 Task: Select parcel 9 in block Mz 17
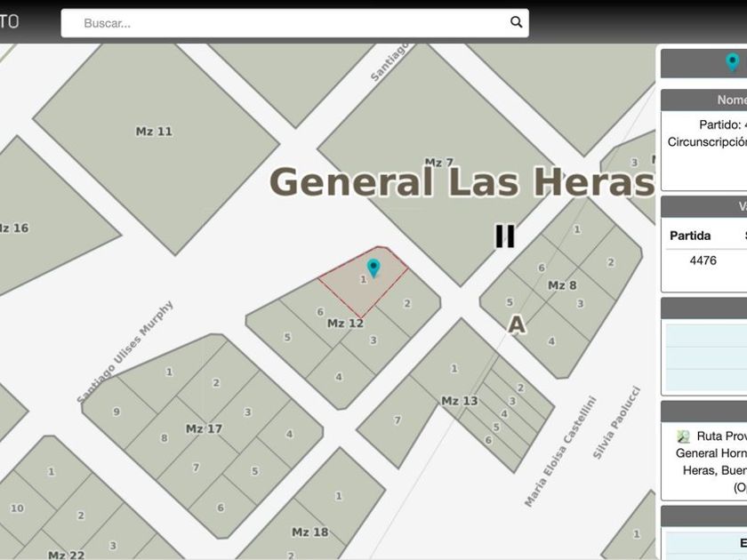pyautogui.click(x=116, y=412)
